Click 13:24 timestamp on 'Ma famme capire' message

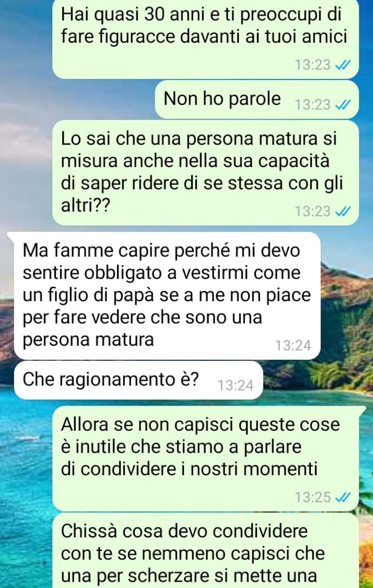(x=293, y=345)
